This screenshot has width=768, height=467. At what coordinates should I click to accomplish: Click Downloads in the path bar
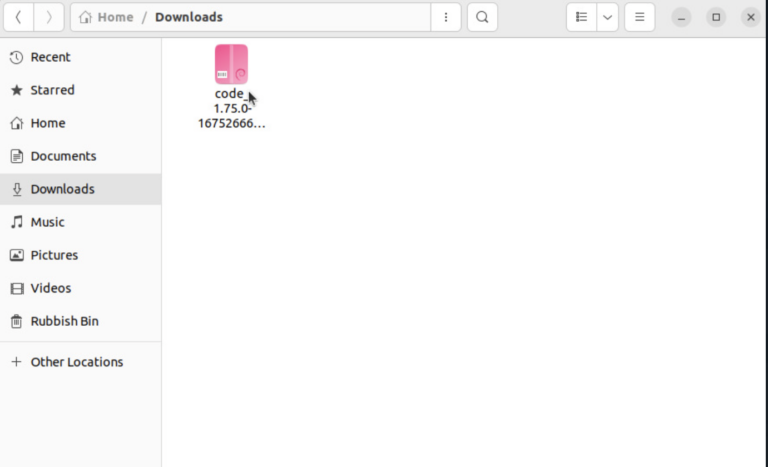coord(189,17)
